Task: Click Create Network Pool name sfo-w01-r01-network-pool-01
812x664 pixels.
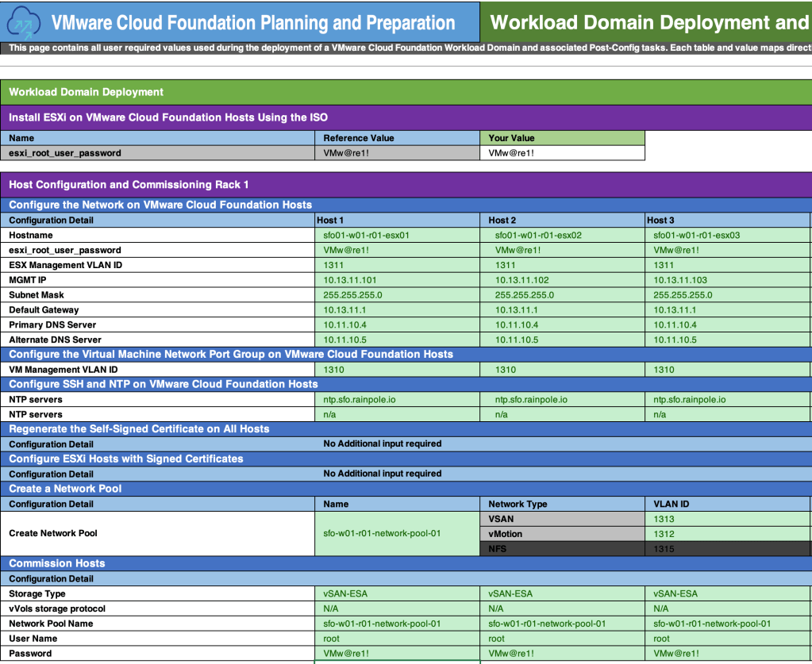Action: coord(397,534)
